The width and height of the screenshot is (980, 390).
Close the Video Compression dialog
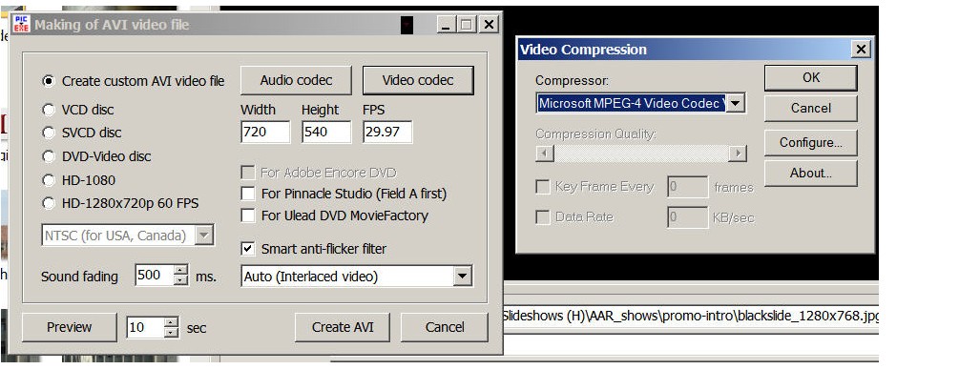[x=861, y=49]
